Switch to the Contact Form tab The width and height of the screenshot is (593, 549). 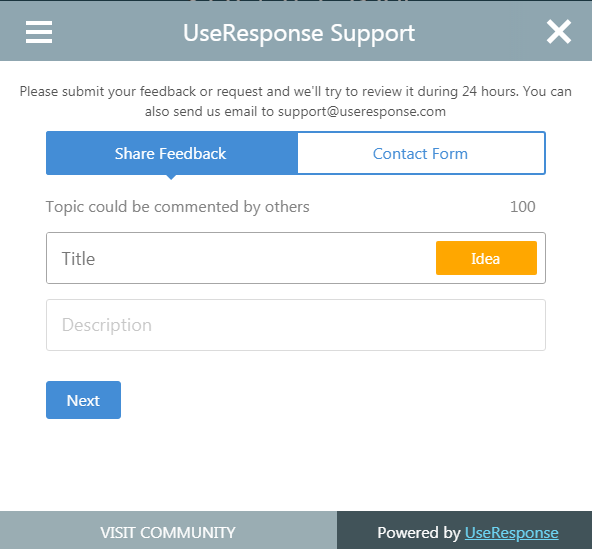[x=421, y=153]
